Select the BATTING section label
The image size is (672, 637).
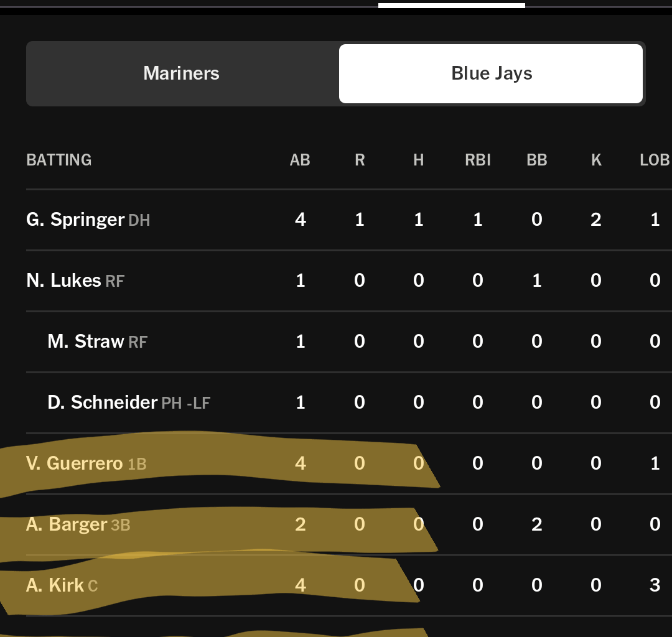tap(58, 160)
